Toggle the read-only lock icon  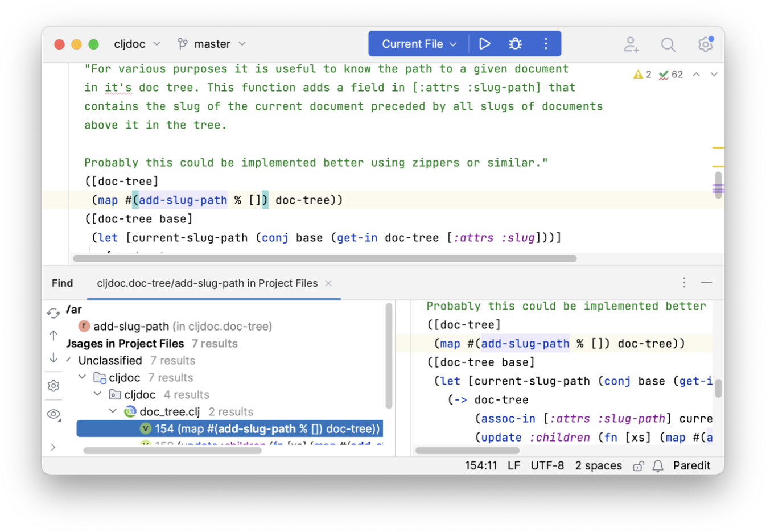(x=639, y=466)
